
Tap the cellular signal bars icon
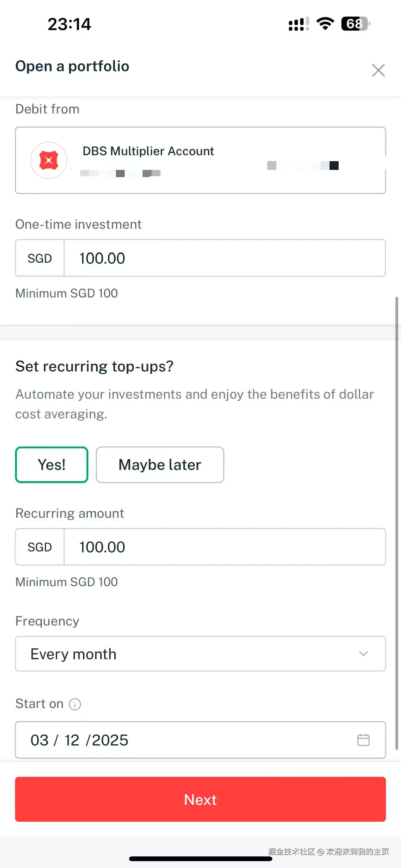[298, 24]
